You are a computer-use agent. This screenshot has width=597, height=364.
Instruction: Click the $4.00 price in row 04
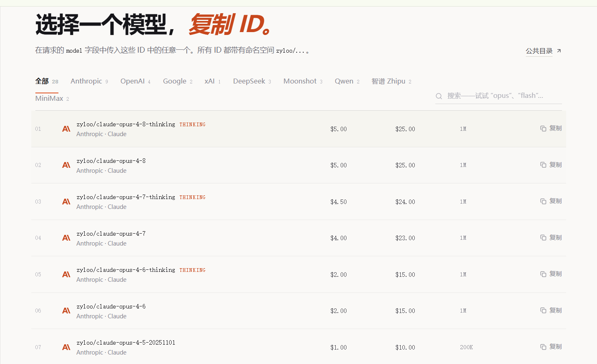tap(339, 238)
